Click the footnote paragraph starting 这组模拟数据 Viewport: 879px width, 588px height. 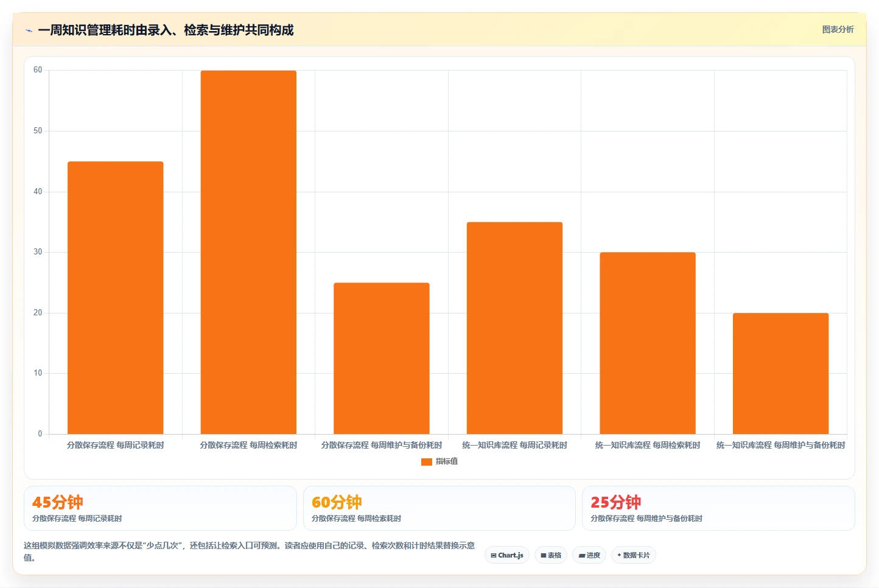[249, 551]
